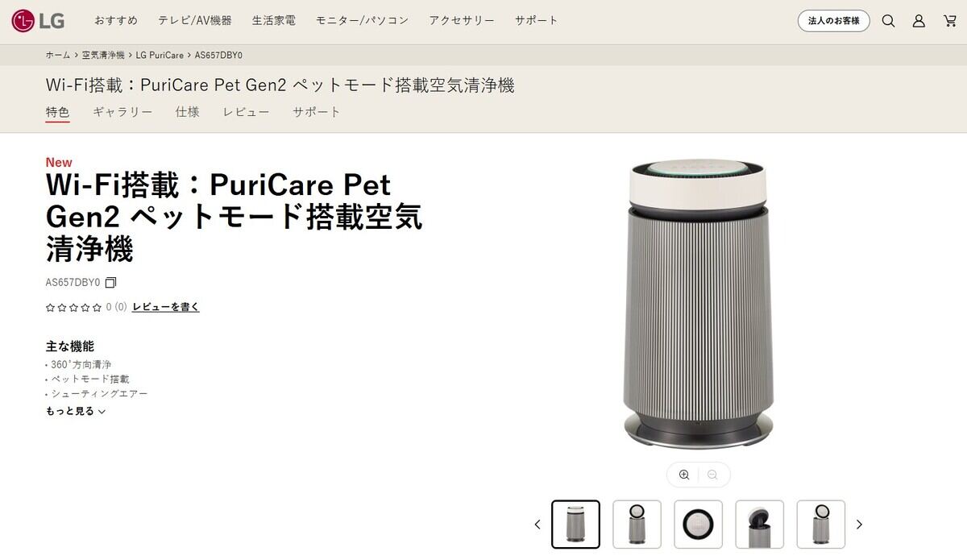This screenshot has width=967, height=560.
Task: Click the 法人のお客様 button
Action: (834, 21)
